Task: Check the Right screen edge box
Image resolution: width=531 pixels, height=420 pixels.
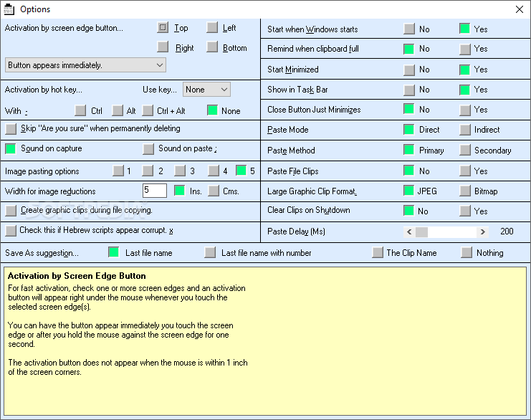Action: tap(163, 47)
